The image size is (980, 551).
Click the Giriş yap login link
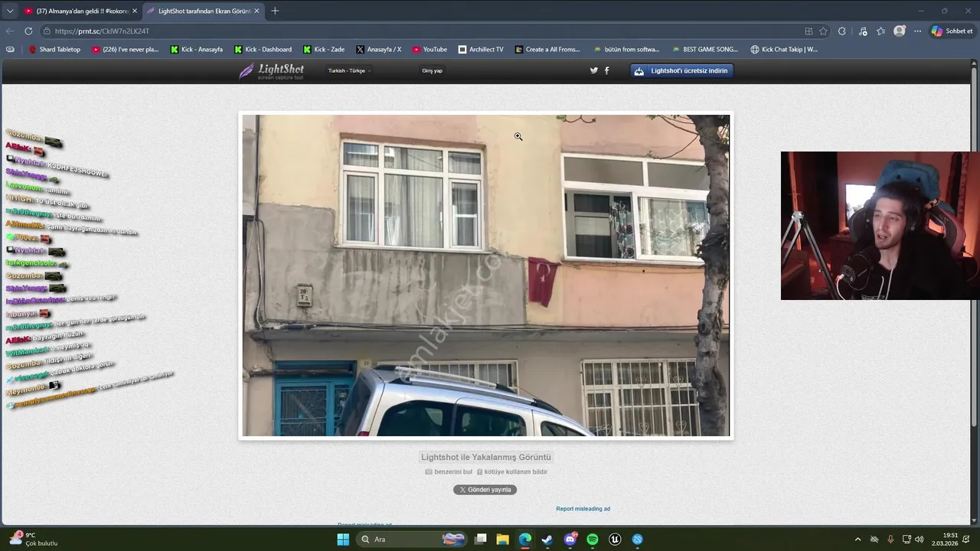point(432,70)
